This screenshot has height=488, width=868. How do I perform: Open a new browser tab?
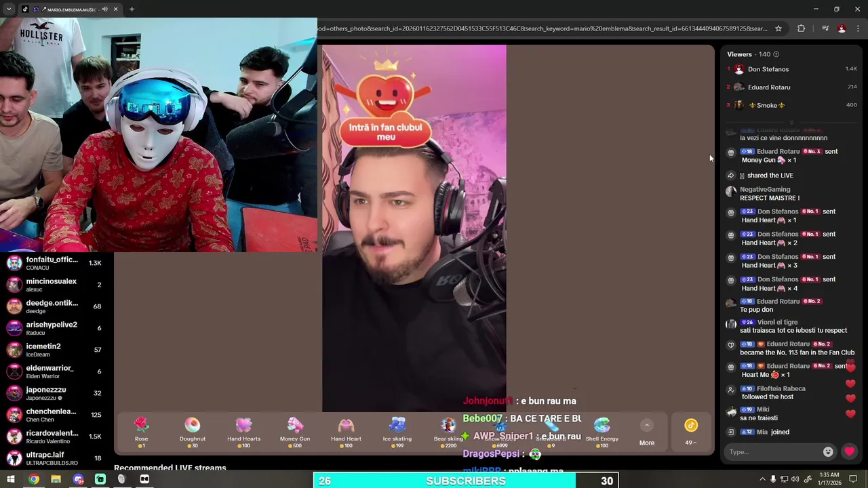coord(132,9)
